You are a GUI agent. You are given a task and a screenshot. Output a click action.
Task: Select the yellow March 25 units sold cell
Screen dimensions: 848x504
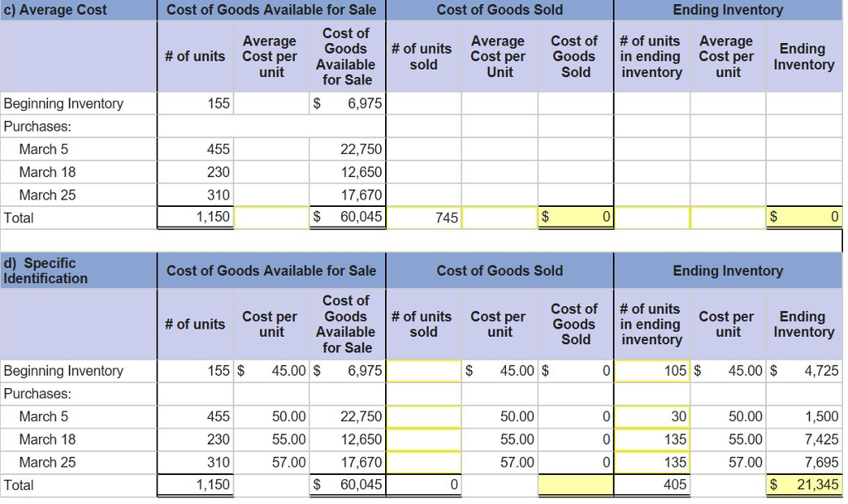click(x=424, y=462)
